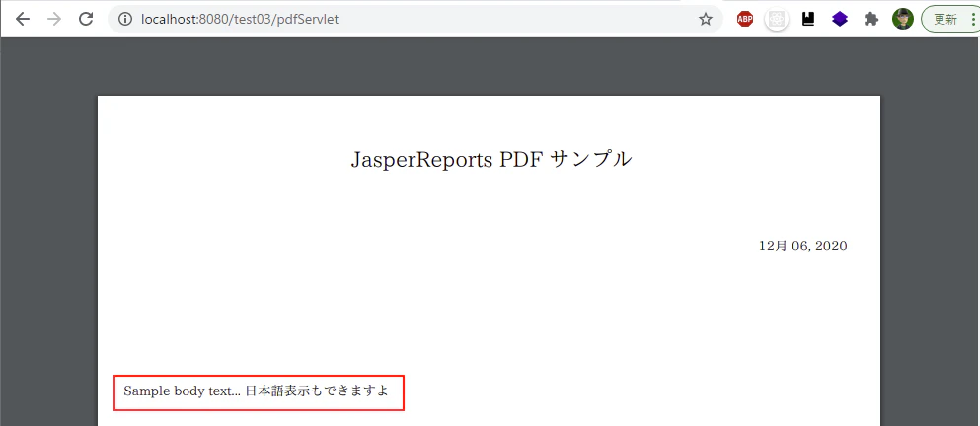Screen dimensions: 980x426
Task: Click the JasperReports PDF サンプル title
Action: (491, 160)
